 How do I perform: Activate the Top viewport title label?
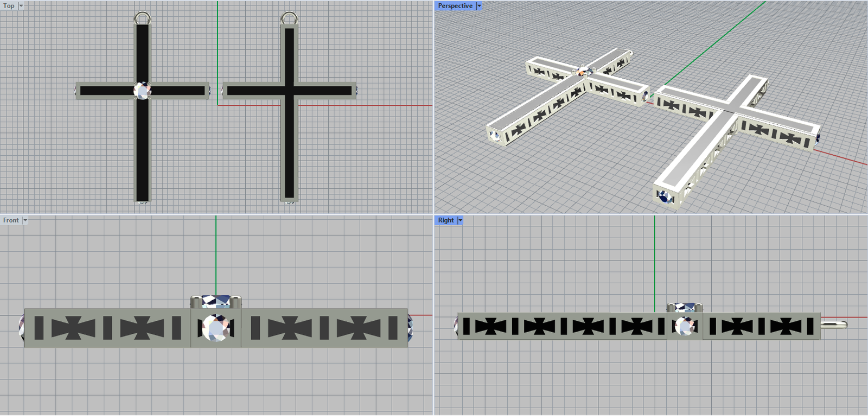click(x=9, y=6)
